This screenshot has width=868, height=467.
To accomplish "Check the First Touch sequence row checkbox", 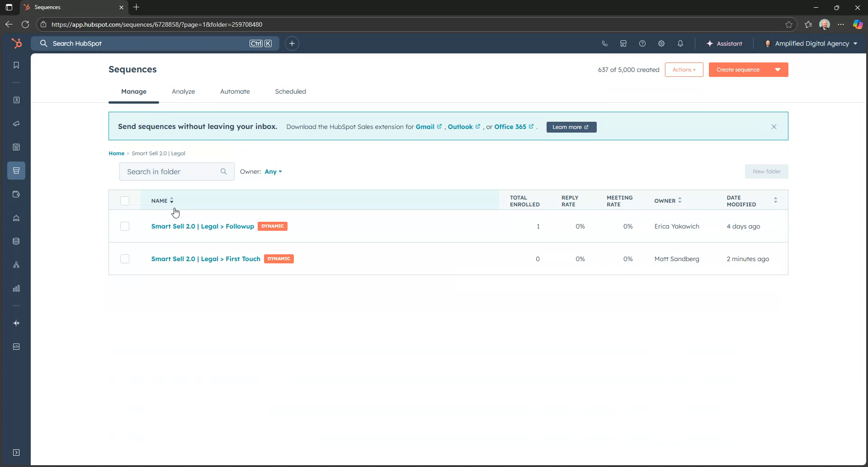I will (x=125, y=259).
